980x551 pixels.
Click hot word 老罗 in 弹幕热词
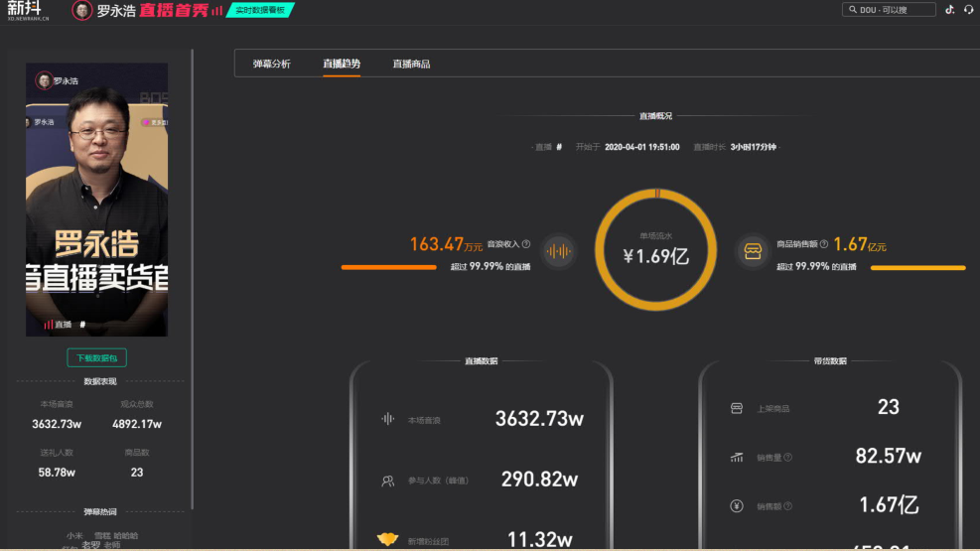(90, 544)
